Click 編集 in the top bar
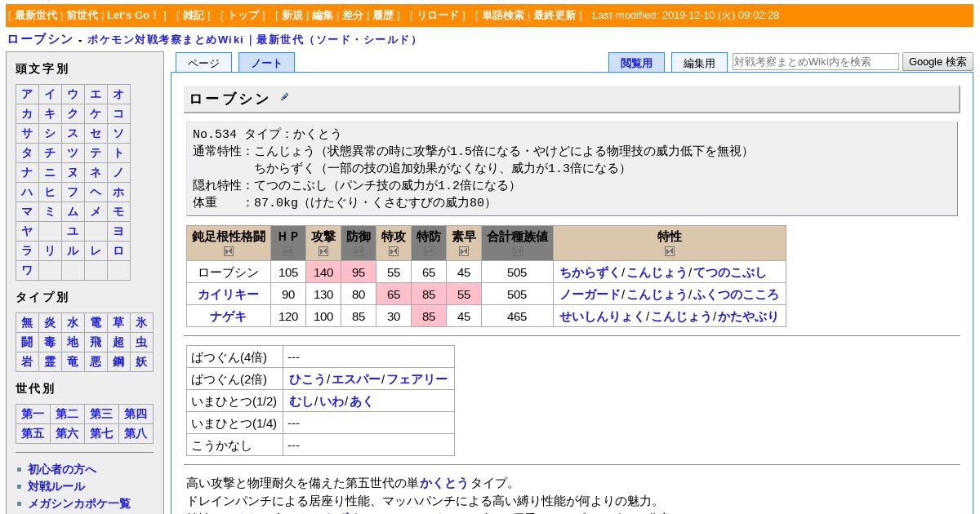Screen dimensions: 980x514 tap(323, 16)
